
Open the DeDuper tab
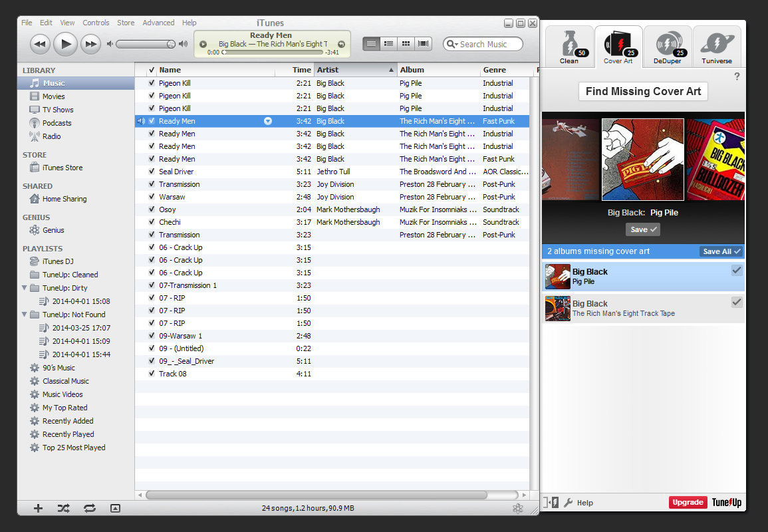(x=667, y=47)
